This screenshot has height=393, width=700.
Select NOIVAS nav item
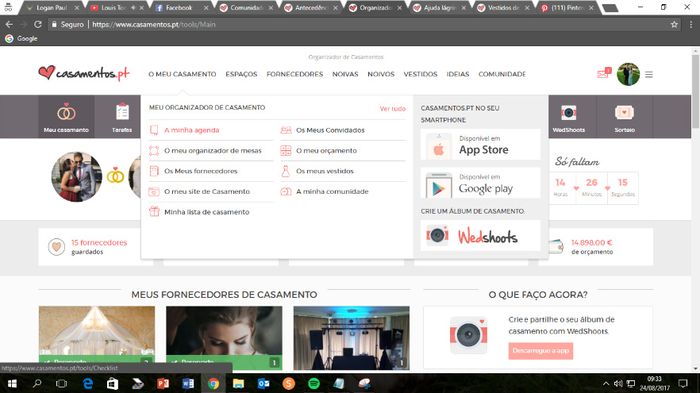pyautogui.click(x=345, y=74)
